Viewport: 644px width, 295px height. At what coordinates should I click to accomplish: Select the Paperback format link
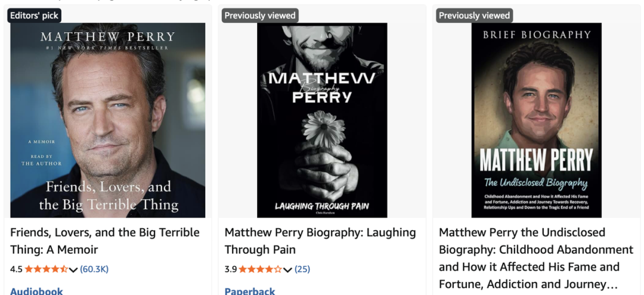(250, 291)
